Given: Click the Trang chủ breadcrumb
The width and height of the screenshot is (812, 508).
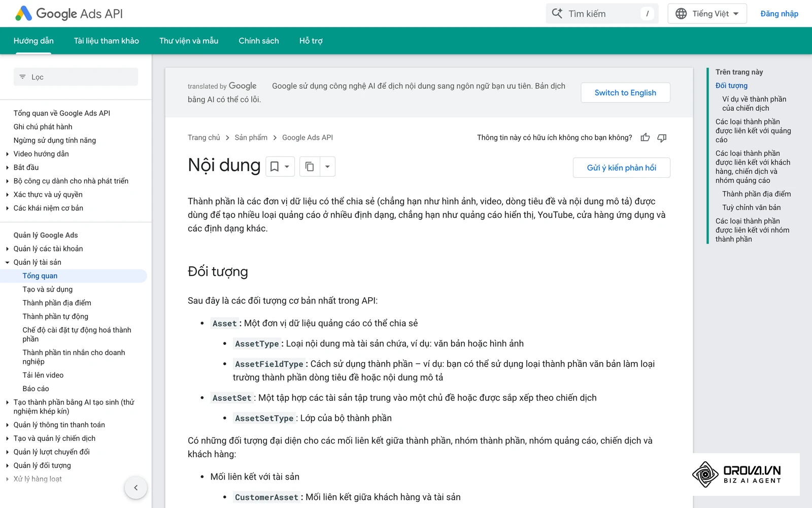Looking at the screenshot, I should pyautogui.click(x=204, y=138).
